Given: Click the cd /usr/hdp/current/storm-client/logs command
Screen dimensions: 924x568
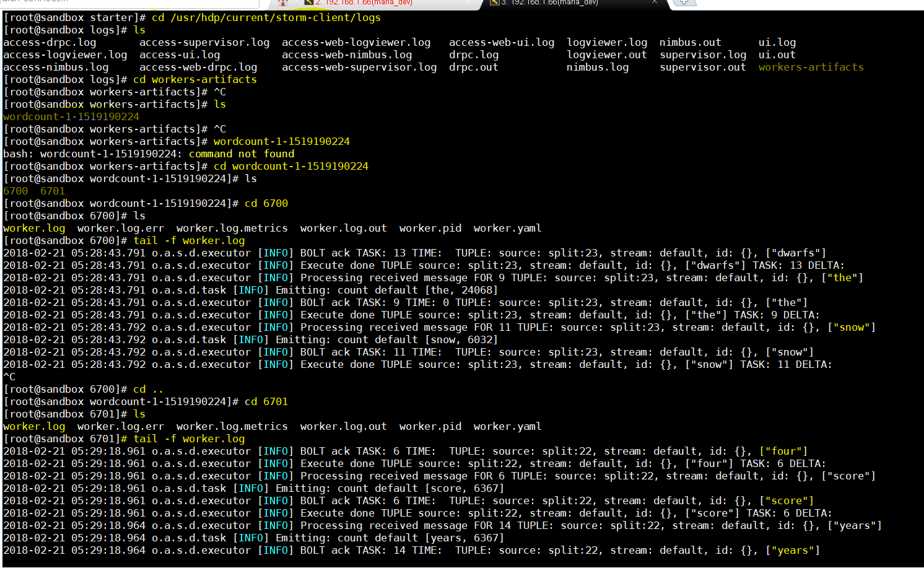Looking at the screenshot, I should (266, 18).
